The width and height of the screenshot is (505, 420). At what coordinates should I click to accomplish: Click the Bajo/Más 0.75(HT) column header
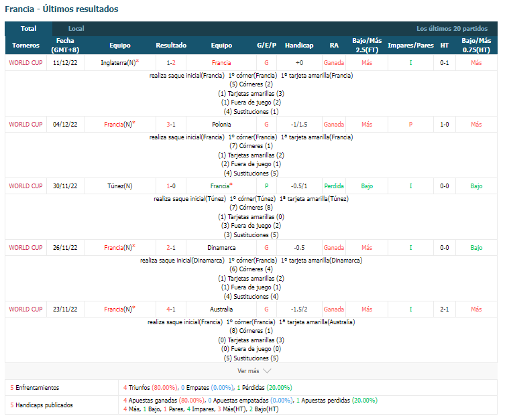[476, 45]
